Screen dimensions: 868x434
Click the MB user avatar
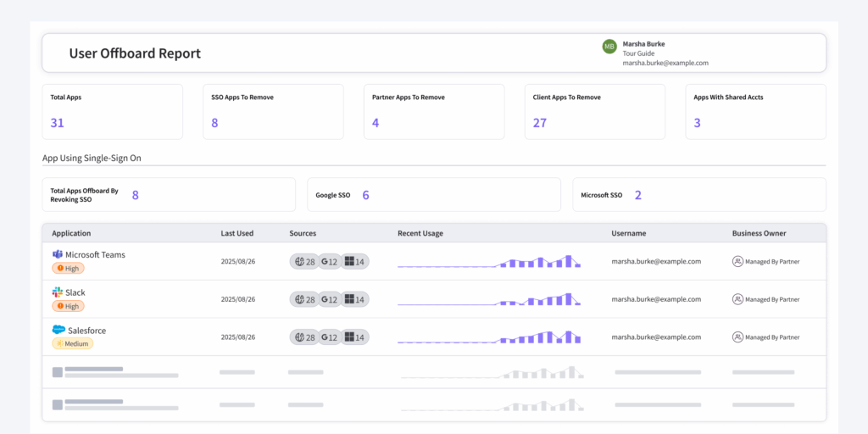609,47
